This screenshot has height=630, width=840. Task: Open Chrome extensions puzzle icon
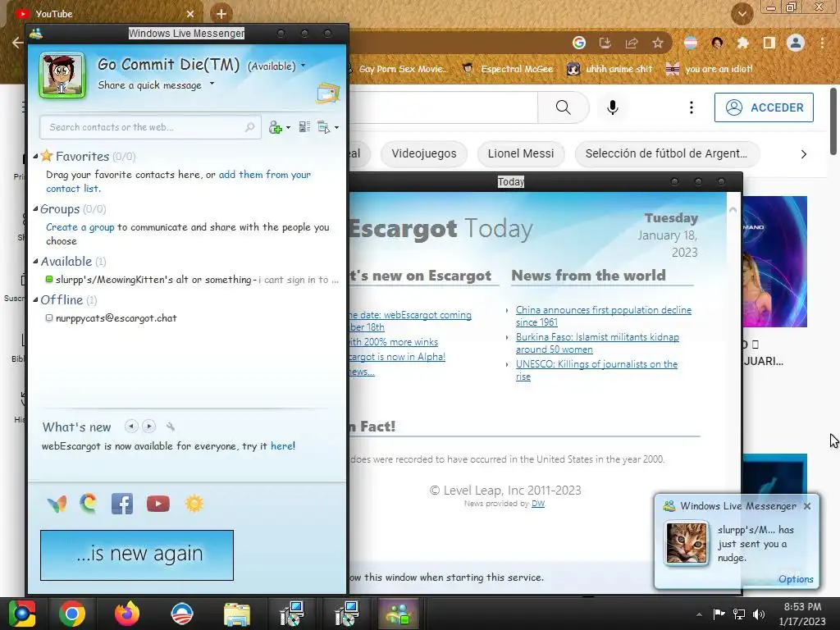click(x=742, y=43)
